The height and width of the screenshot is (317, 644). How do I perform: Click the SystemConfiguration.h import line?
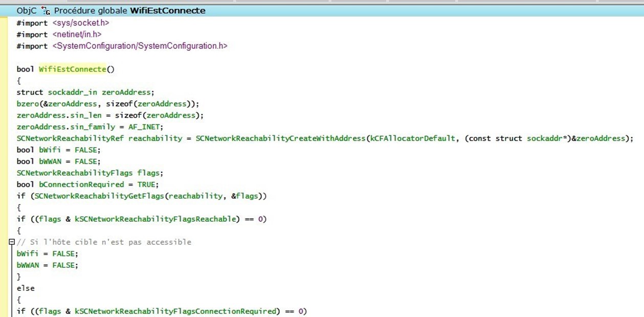click(122, 46)
